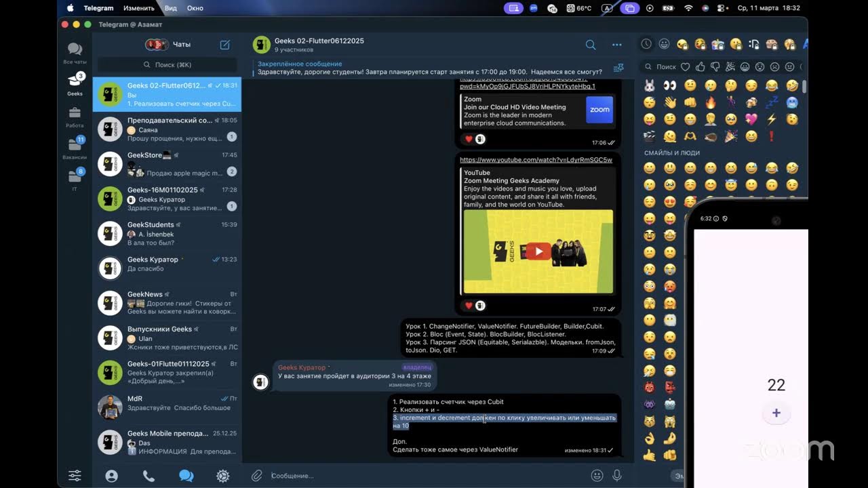Click heart reaction under the YouTube message

point(468,306)
